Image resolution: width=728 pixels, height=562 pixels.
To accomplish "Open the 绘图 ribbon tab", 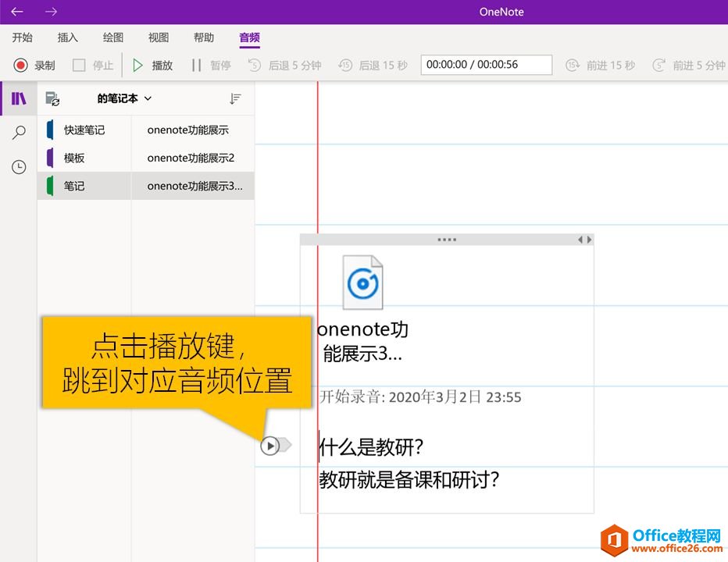I will tap(112, 37).
